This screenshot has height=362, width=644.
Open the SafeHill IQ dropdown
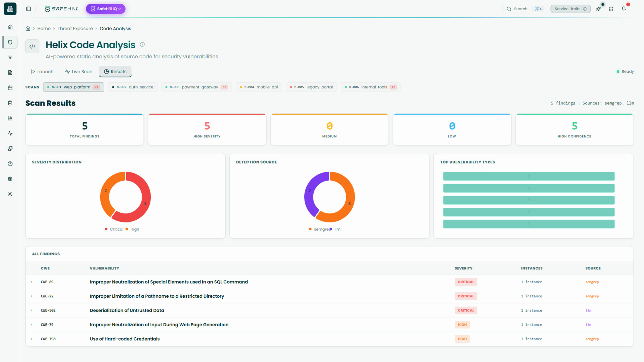click(105, 9)
